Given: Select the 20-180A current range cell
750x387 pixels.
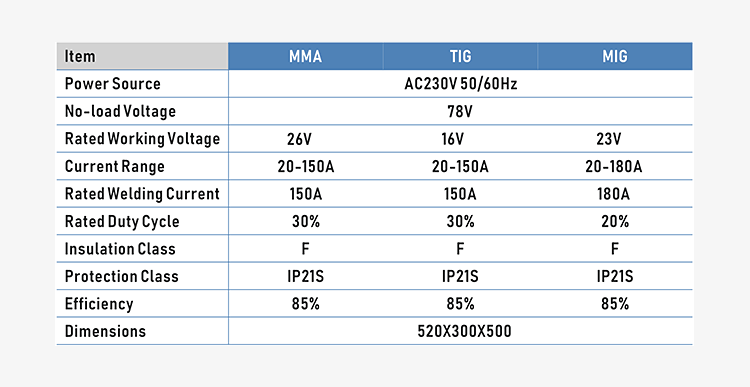Looking at the screenshot, I should (x=614, y=166).
